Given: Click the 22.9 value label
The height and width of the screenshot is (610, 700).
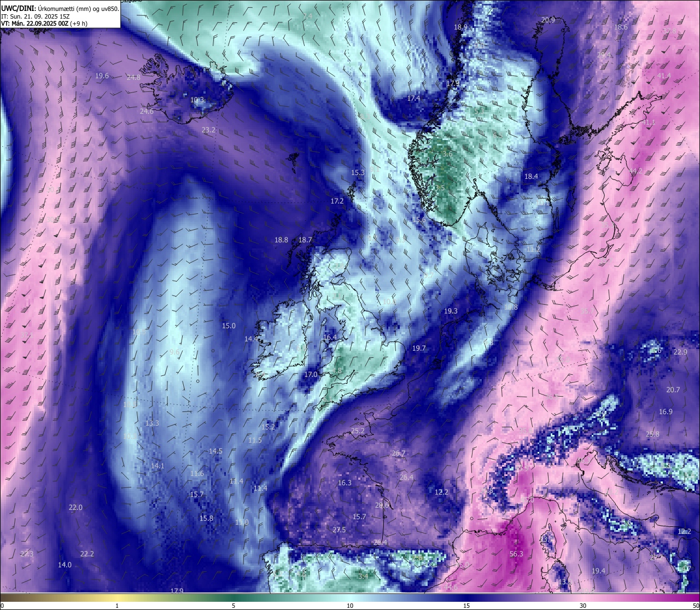Looking at the screenshot, I should (680, 352).
